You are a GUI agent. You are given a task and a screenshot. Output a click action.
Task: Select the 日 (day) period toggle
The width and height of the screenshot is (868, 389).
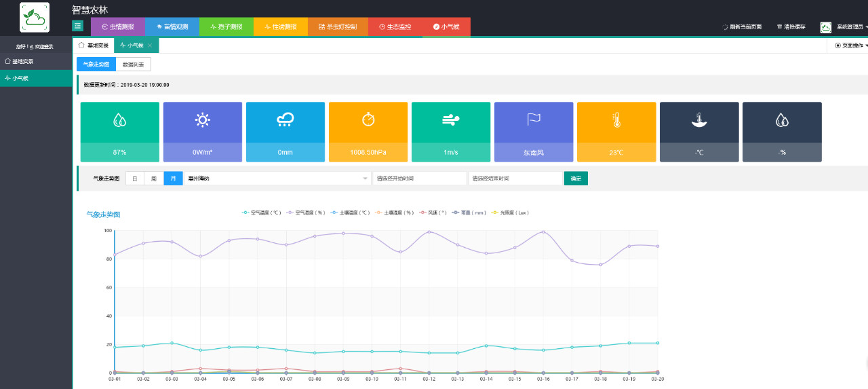tap(135, 179)
